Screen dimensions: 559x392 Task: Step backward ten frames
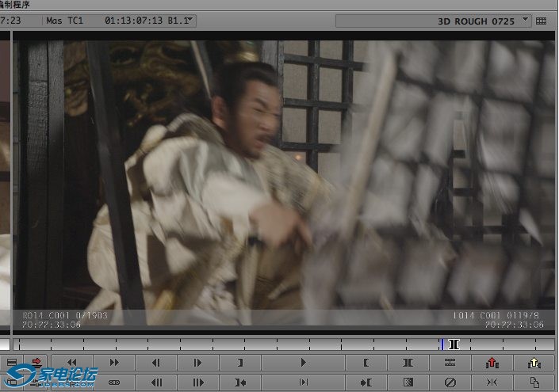pos(155,382)
